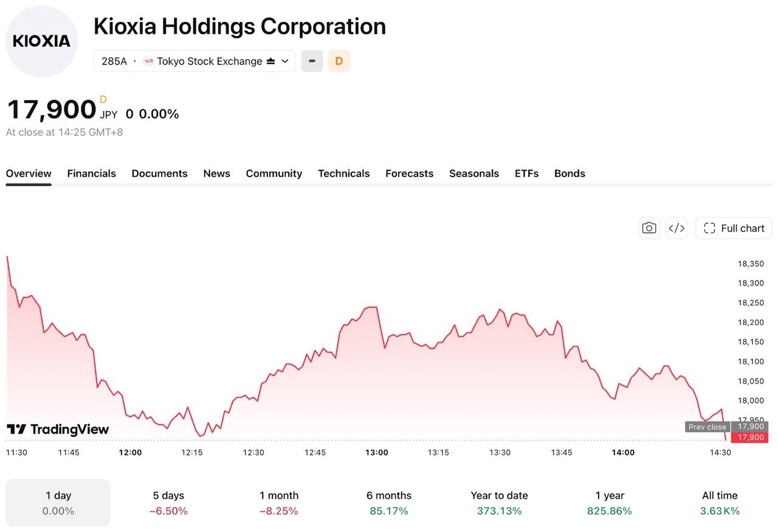Screen dimensions: 778x532
Task: Expand the 285A Tokyo Stock Exchange dropdown
Action: 194,61
